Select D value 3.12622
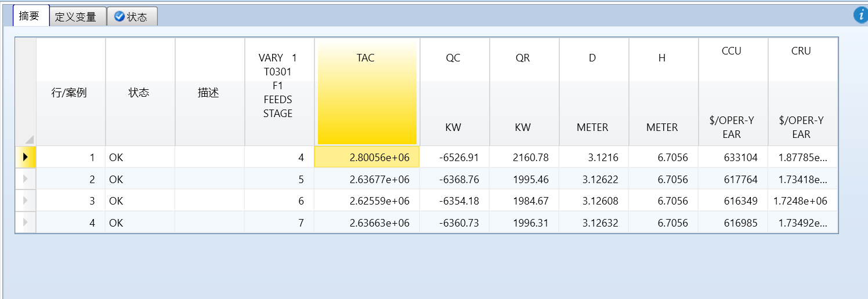This screenshot has height=299, width=868. pyautogui.click(x=594, y=179)
